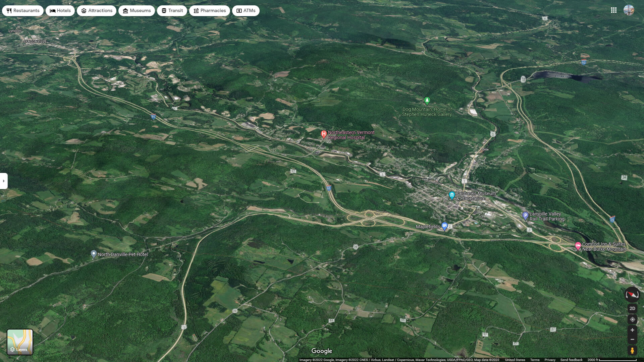
Task: Click the compass rotate control
Action: pos(632,295)
